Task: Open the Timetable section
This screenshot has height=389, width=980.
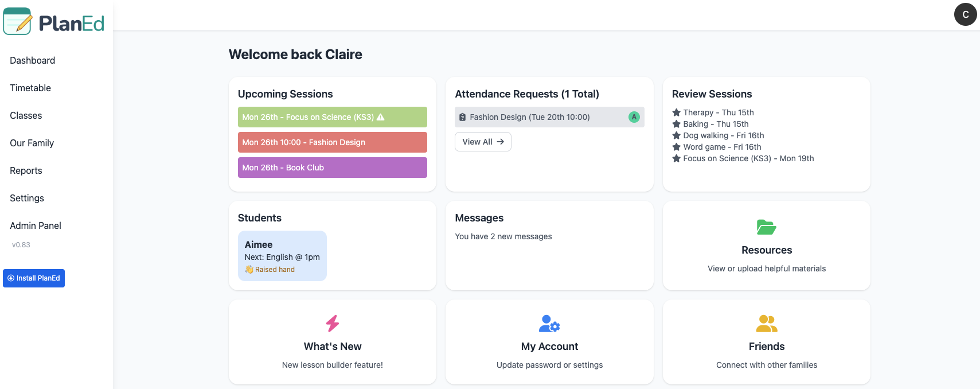Action: point(30,88)
